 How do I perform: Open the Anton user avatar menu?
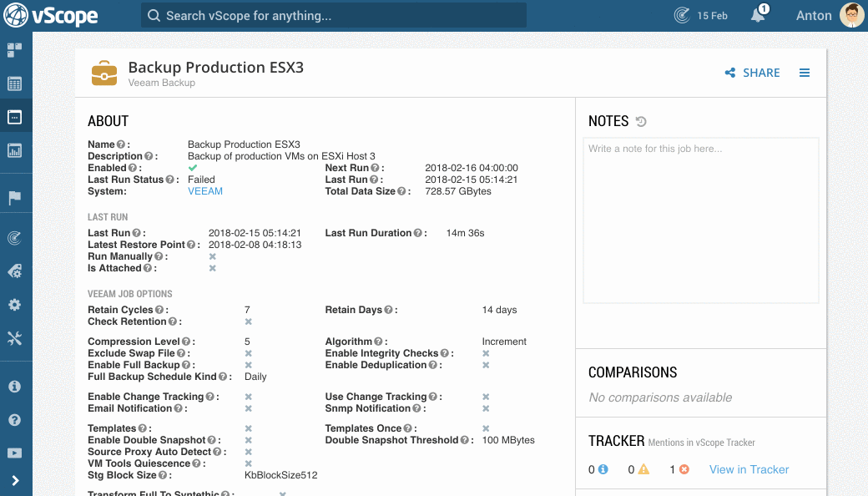851,15
